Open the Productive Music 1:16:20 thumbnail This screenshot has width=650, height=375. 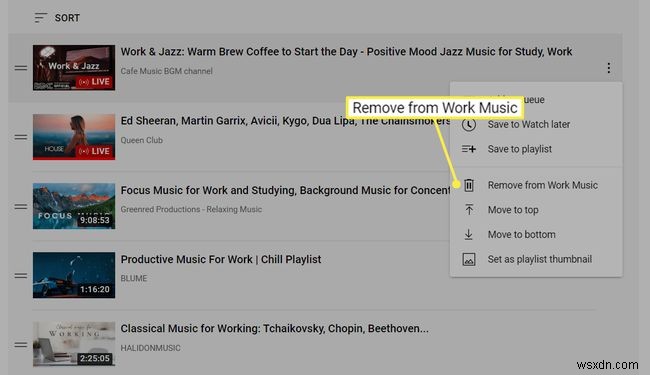coord(74,275)
